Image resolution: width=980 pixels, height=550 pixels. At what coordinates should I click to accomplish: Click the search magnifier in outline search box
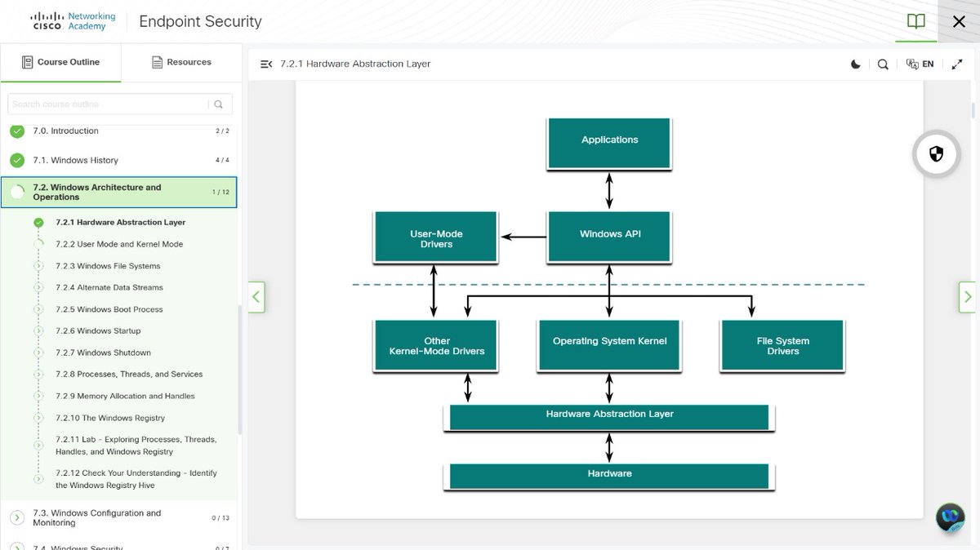(x=218, y=104)
